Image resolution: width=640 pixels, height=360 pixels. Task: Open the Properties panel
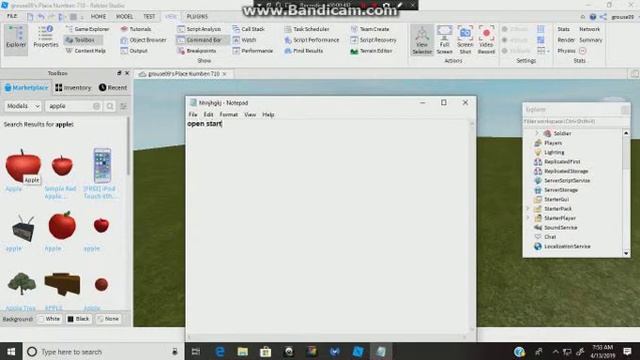pyautogui.click(x=45, y=37)
